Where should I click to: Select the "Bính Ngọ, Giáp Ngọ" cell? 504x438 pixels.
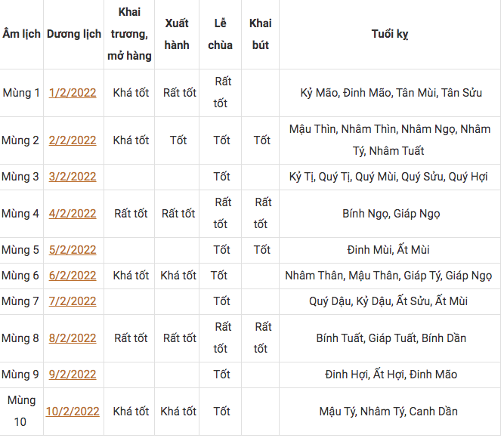click(x=390, y=214)
